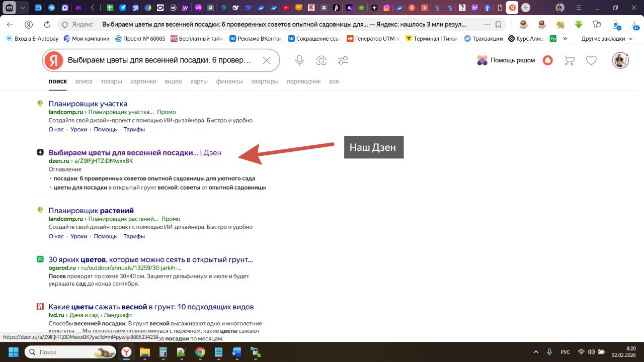Open the Помощь рядом link
Screen dimensions: 644x362
point(506,60)
